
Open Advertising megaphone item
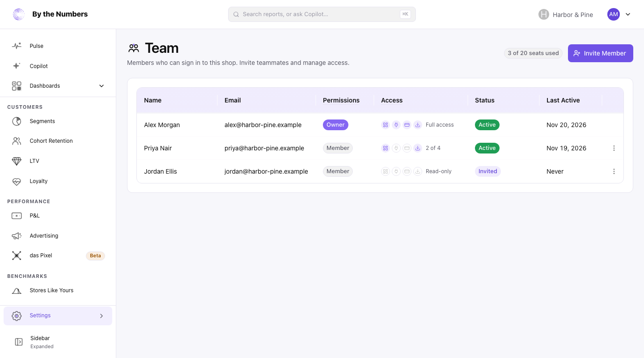58,236
